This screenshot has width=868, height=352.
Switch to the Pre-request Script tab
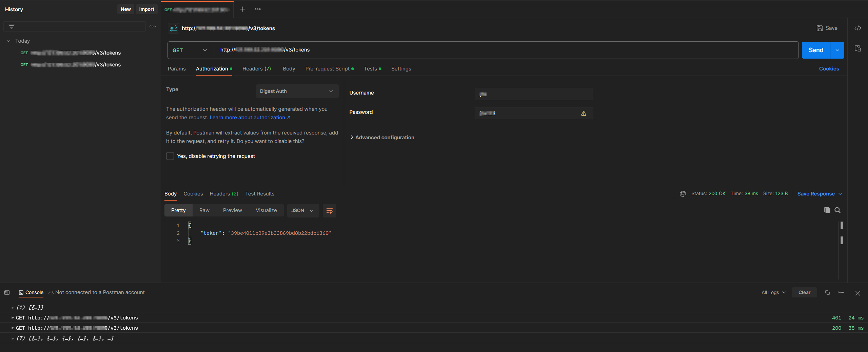(327, 69)
